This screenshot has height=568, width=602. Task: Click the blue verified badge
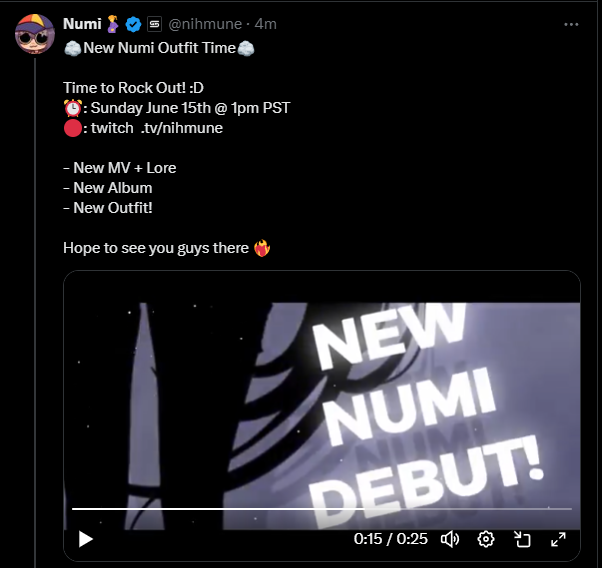133,24
